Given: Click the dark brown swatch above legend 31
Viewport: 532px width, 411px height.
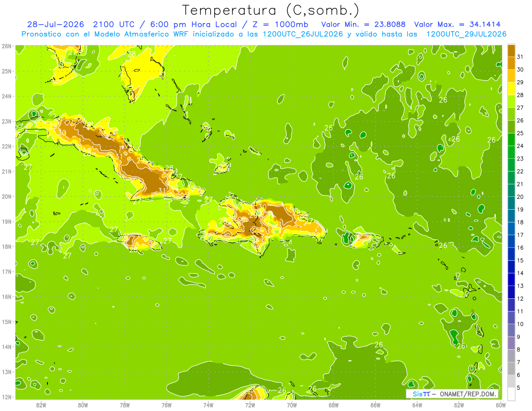Looking at the screenshot, I should point(511,51).
